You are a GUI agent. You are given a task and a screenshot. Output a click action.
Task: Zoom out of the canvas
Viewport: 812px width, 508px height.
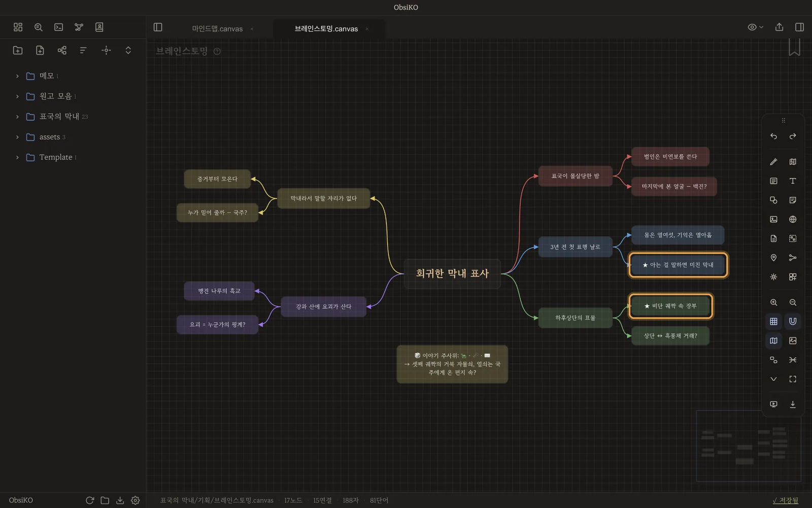coord(793,302)
